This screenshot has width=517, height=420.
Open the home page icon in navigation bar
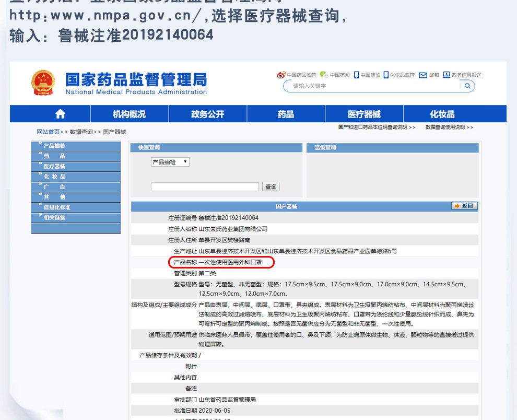coord(60,114)
